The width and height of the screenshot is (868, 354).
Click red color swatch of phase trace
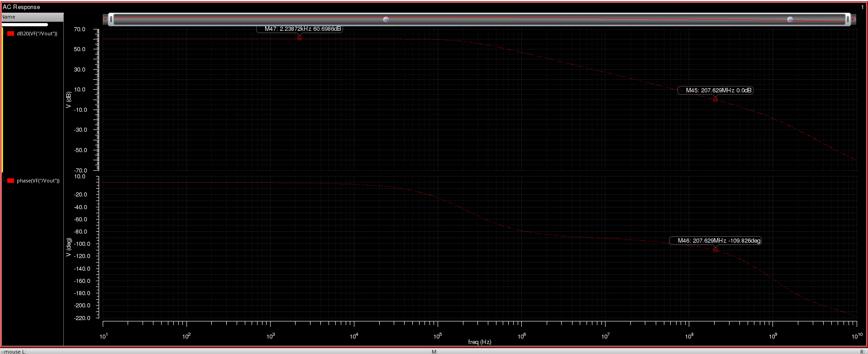pos(11,181)
